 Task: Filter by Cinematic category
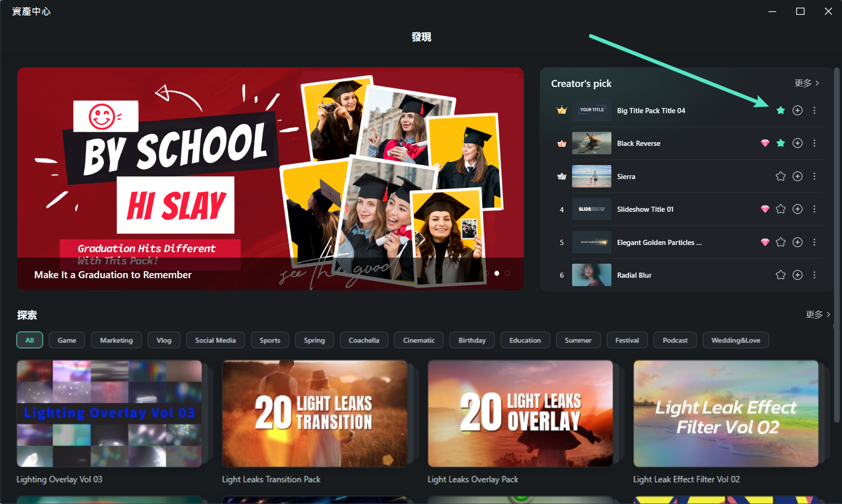coord(419,340)
